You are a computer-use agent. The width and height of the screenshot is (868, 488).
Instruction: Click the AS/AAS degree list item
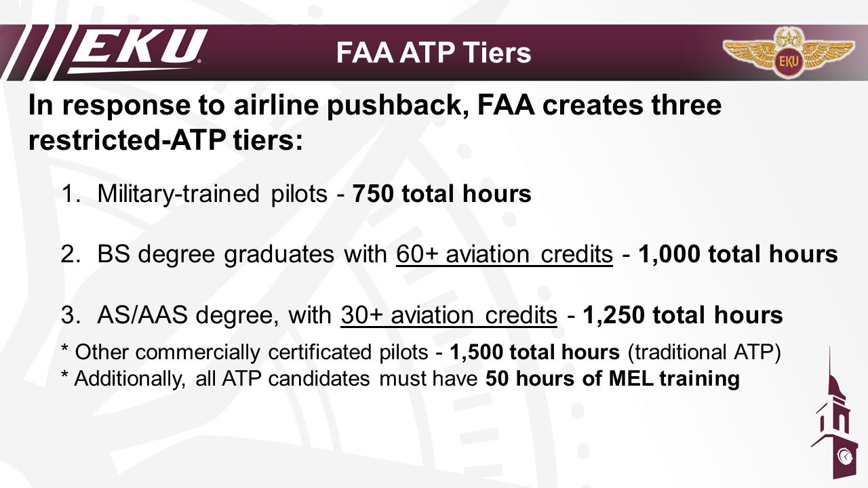click(x=422, y=315)
